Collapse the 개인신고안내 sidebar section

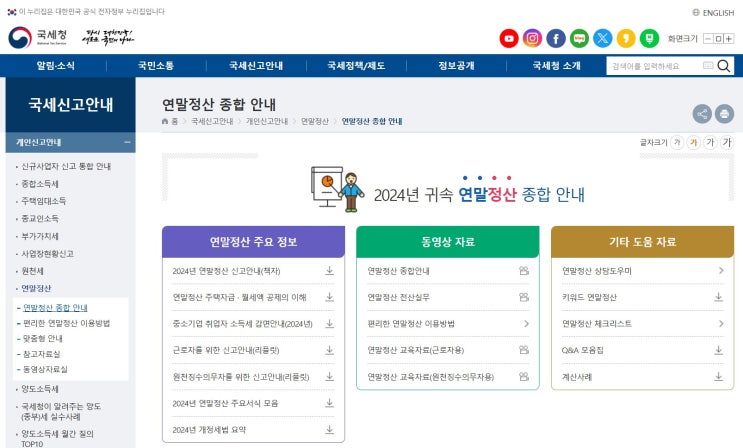coord(127,142)
